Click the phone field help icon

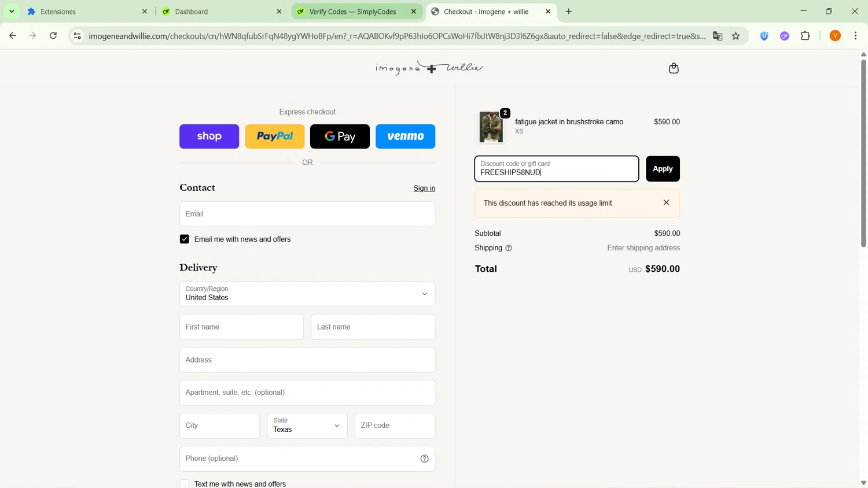424,459
